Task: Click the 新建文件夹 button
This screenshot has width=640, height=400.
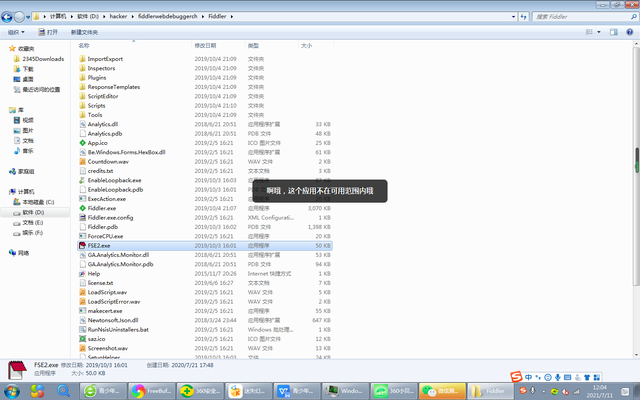Action: coord(84,32)
